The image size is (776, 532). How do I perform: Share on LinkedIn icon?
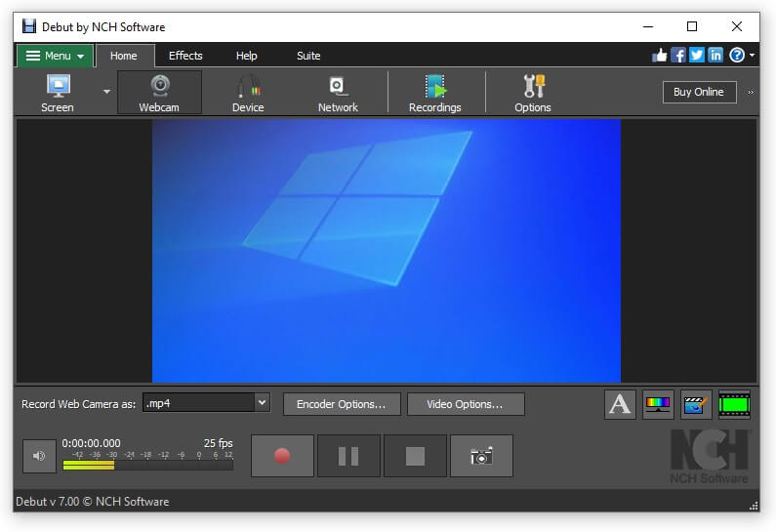(715, 55)
